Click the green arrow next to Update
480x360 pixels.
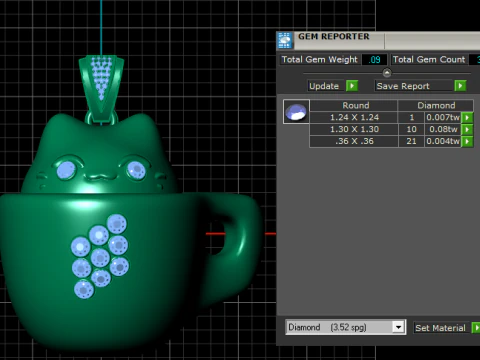coord(352,86)
